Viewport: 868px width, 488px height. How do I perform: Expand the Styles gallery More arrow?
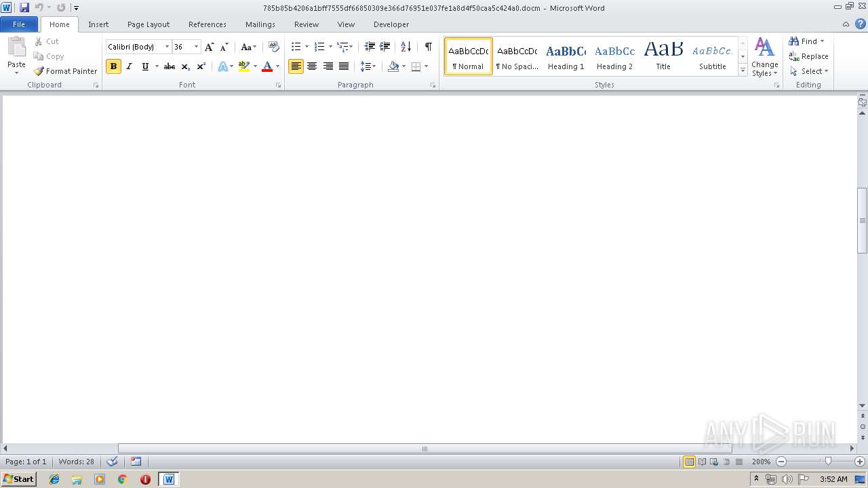(743, 70)
